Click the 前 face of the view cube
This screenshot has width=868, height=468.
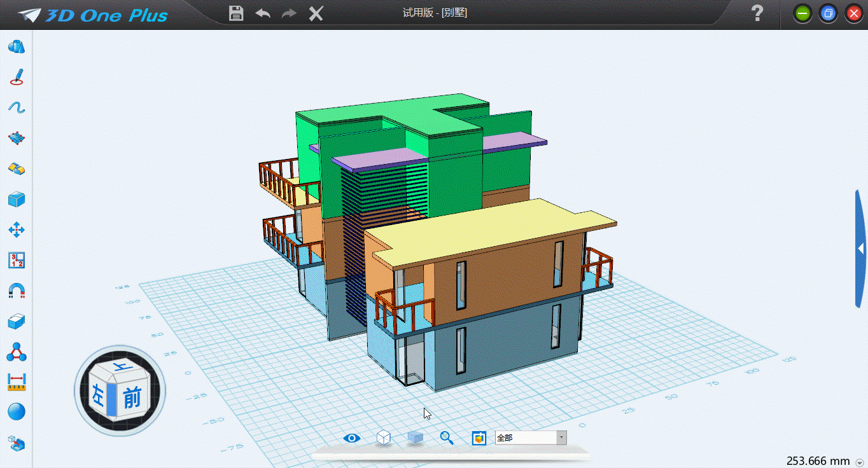coord(132,398)
